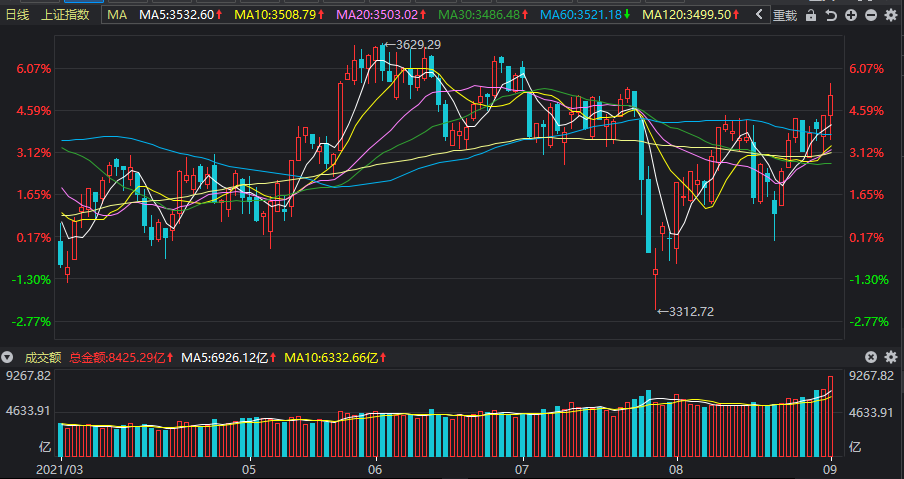Close the 成交额 volume panel
The width and height of the screenshot is (904, 479).
871,357
